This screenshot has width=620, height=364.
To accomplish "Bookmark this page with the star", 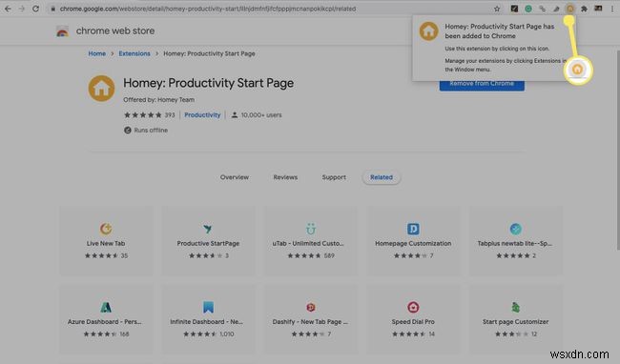I will pyautogui.click(x=497, y=9).
